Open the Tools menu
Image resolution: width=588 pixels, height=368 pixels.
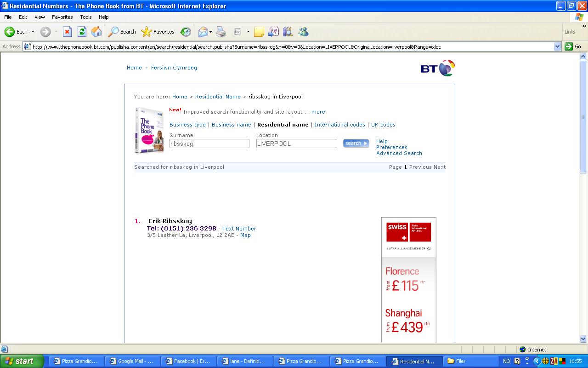[86, 17]
